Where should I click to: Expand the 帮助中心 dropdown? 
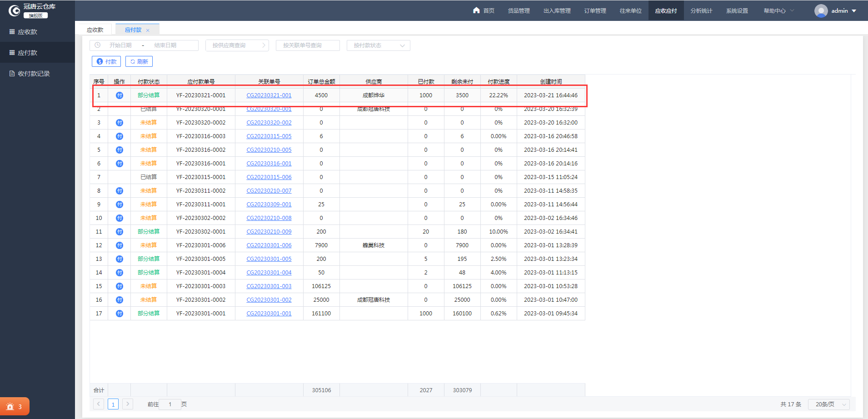click(779, 10)
